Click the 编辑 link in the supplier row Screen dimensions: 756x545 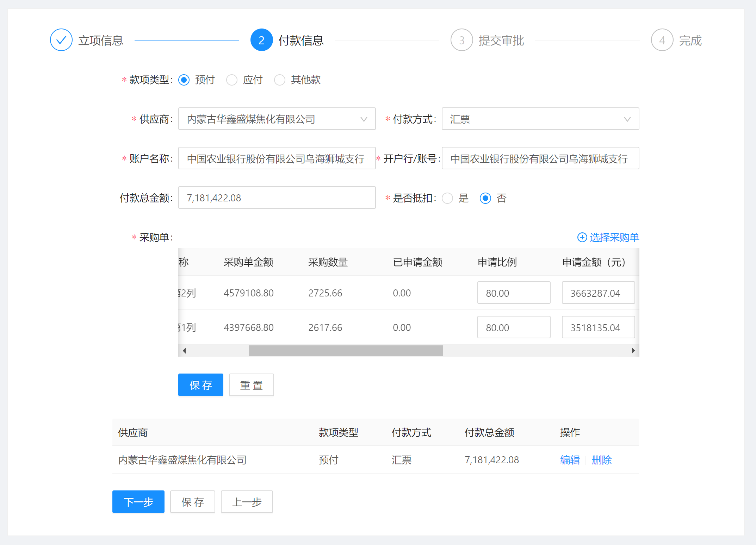pos(570,460)
